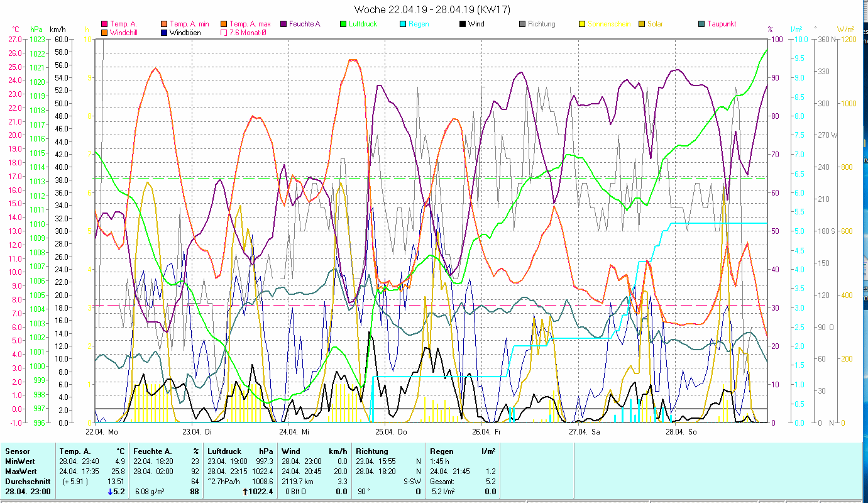Click the hPa pressure axis unit label

coord(36,29)
